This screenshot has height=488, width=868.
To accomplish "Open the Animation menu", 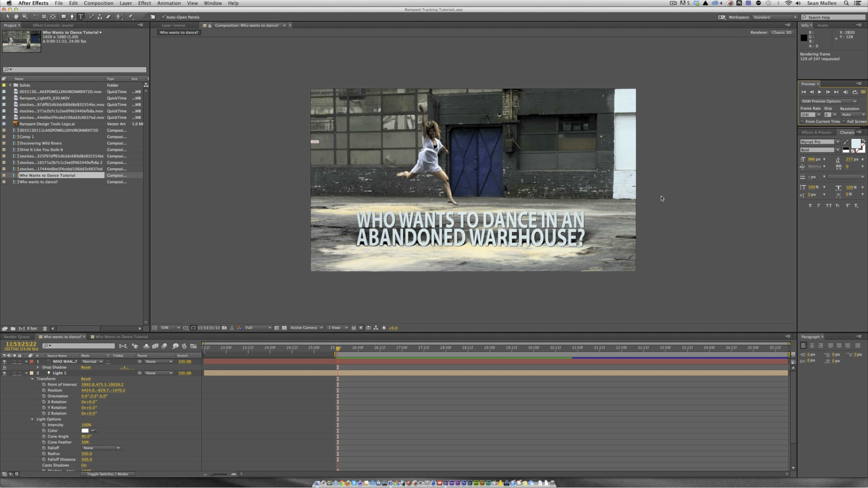I will point(169,3).
